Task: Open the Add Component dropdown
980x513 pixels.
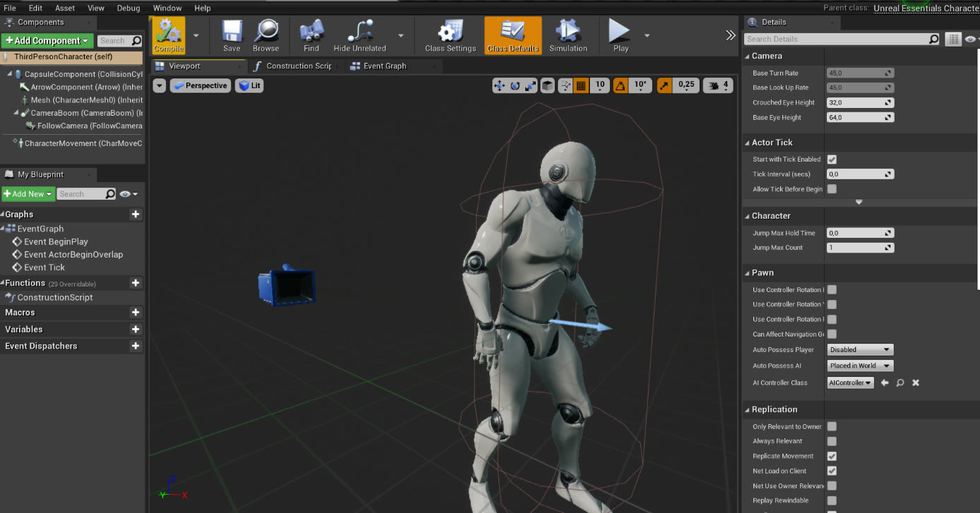Action: click(47, 41)
